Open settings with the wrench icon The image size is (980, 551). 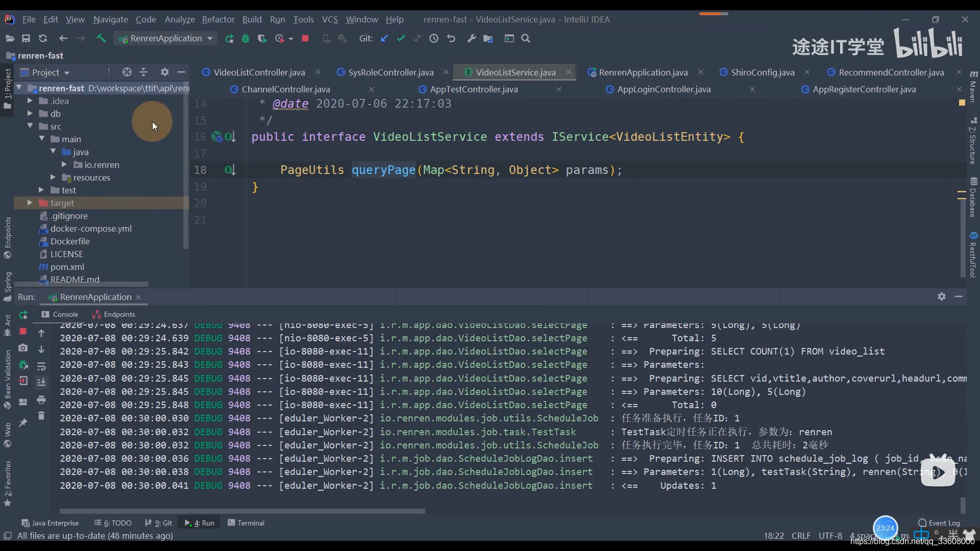pyautogui.click(x=472, y=38)
